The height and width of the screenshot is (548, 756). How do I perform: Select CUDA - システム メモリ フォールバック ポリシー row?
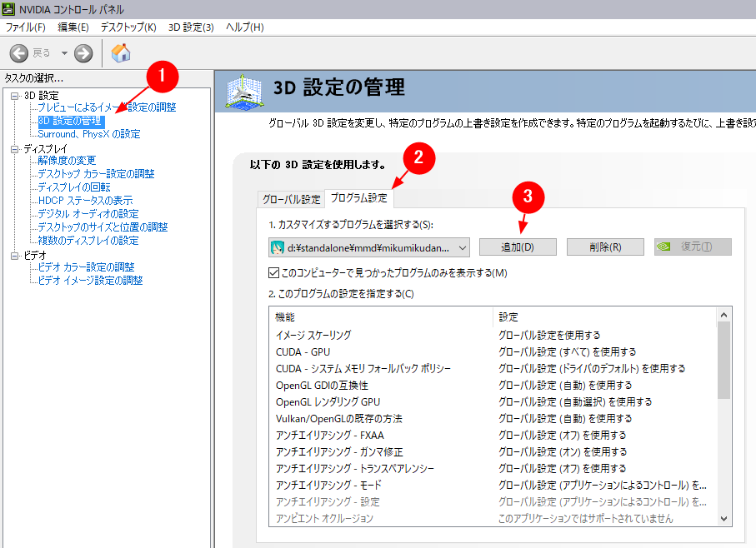[493, 369]
